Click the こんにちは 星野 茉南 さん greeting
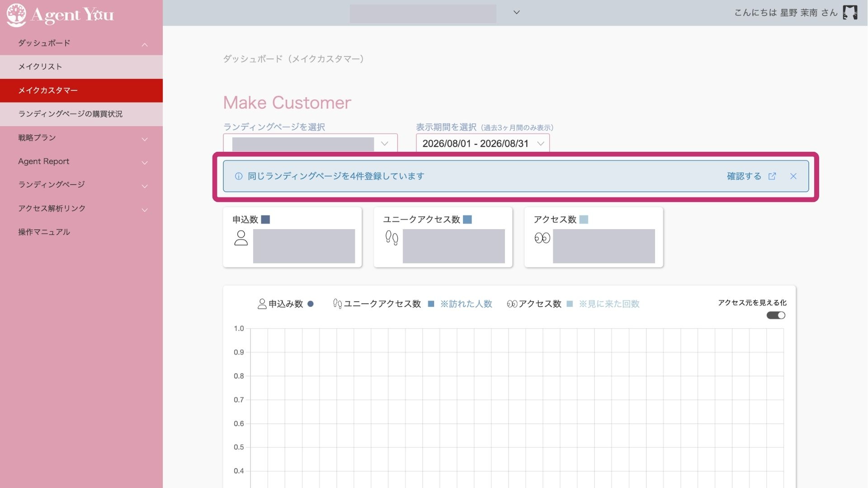The height and width of the screenshot is (488, 868). 786,13
